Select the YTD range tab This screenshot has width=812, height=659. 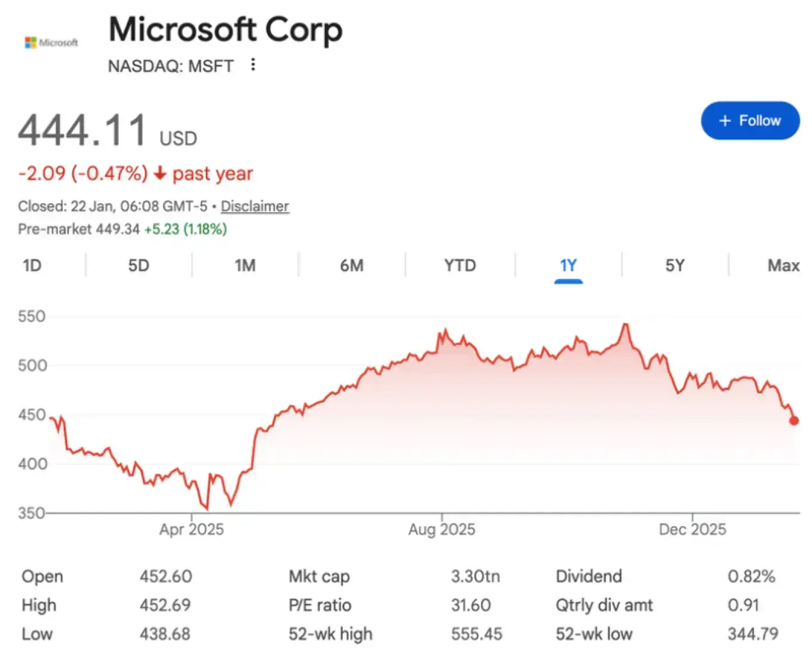(460, 265)
